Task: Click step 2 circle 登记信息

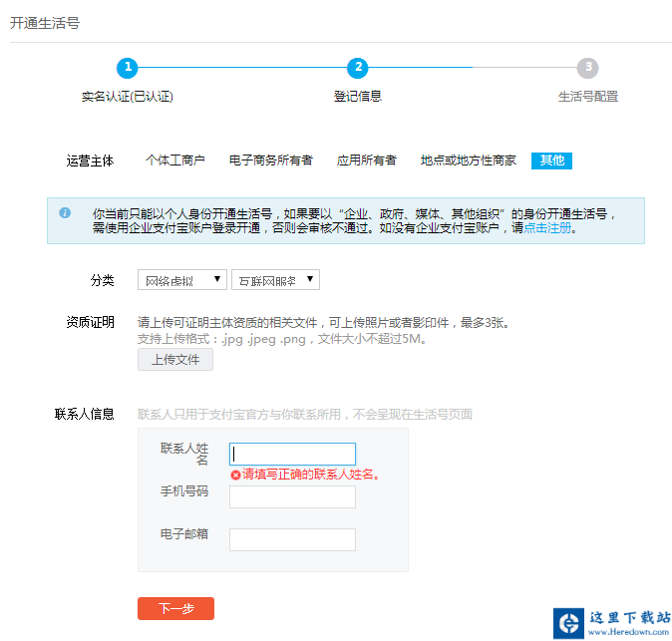Action: 357,68
